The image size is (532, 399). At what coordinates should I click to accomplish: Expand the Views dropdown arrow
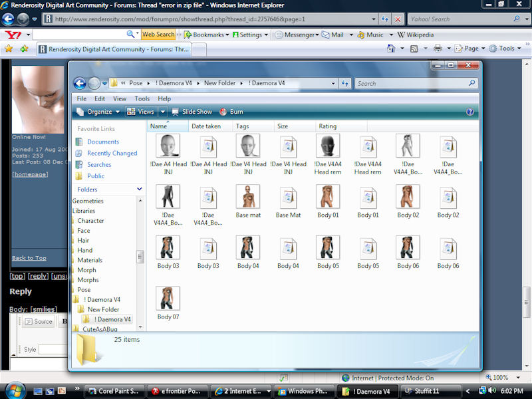tap(163, 112)
